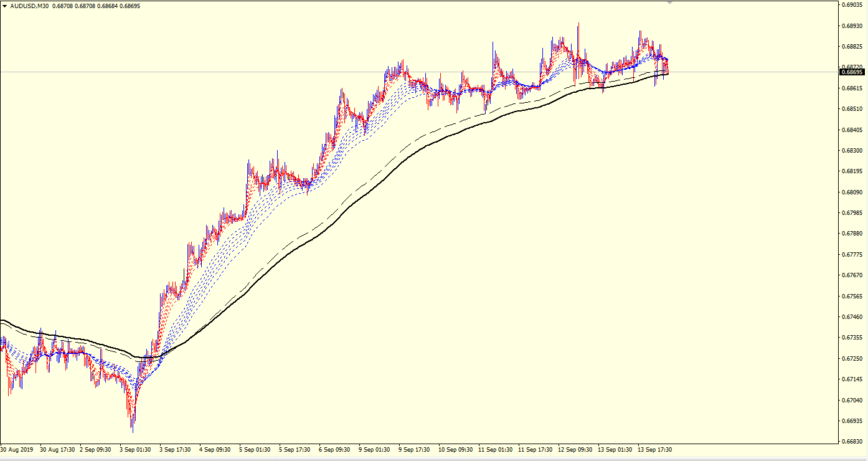Click the 4 Sep 09:30 time label
This screenshot has height=461, width=868.
click(x=216, y=449)
